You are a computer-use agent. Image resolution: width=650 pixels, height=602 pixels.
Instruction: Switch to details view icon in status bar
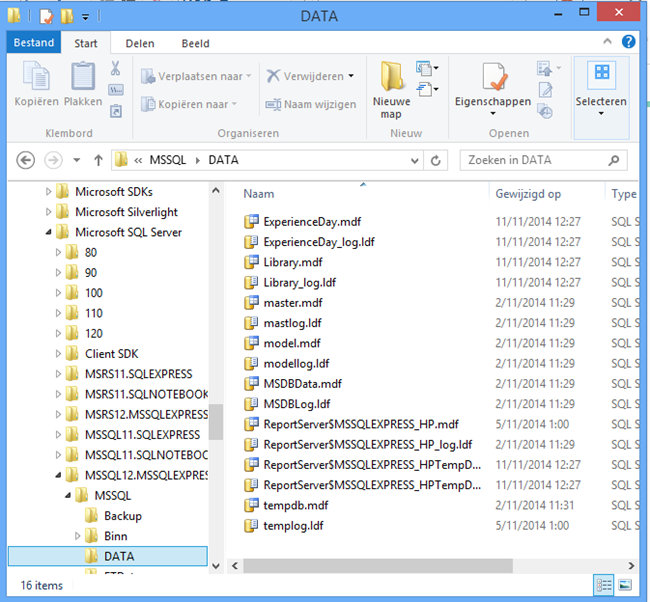[x=604, y=585]
